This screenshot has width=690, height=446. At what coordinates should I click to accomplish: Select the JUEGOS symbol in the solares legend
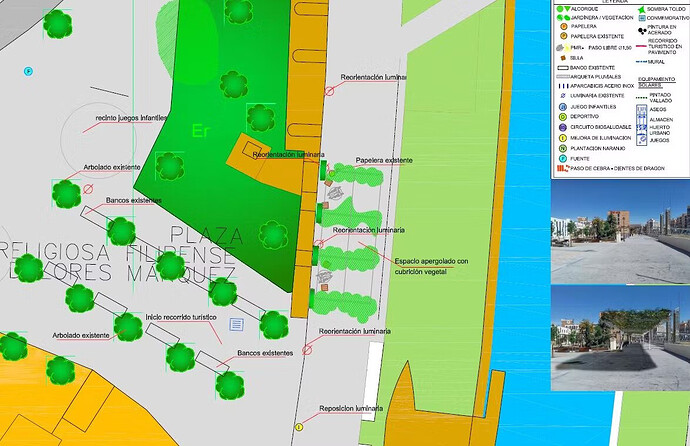(642, 139)
